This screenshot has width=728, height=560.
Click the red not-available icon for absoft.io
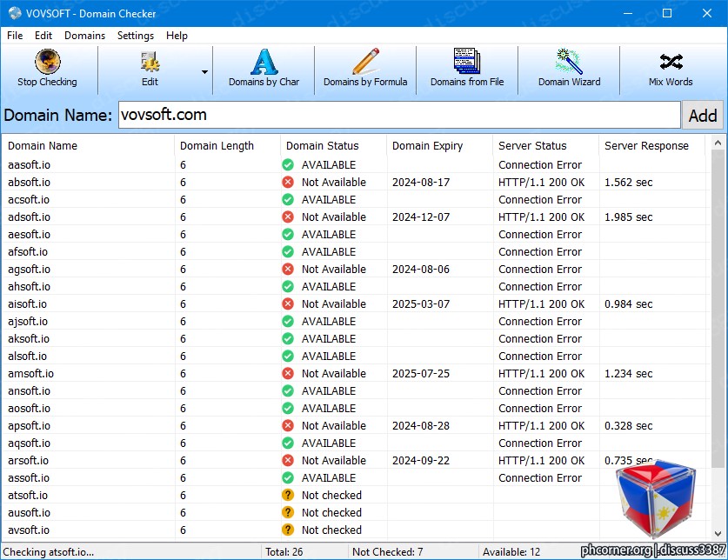click(288, 182)
